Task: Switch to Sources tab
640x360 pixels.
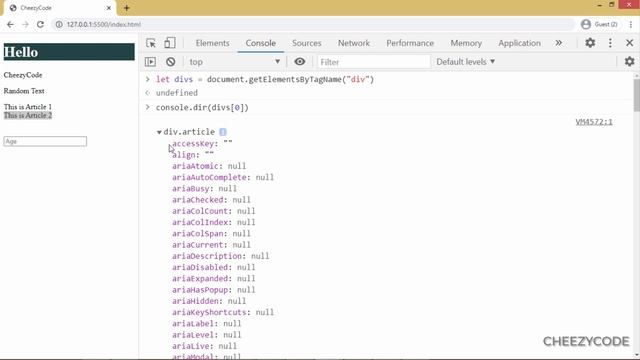Action: [x=307, y=43]
